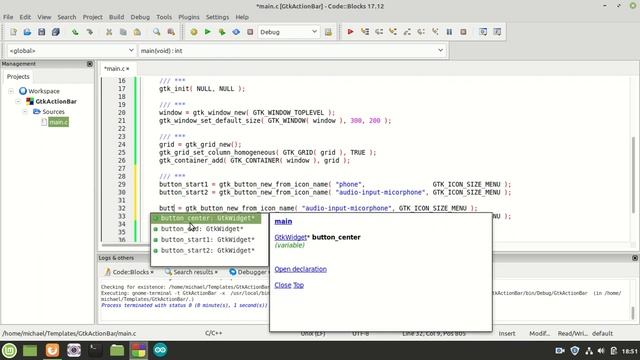This screenshot has height=360, width=640.
Task: Open the Replace tool icon
Action: [171, 32]
